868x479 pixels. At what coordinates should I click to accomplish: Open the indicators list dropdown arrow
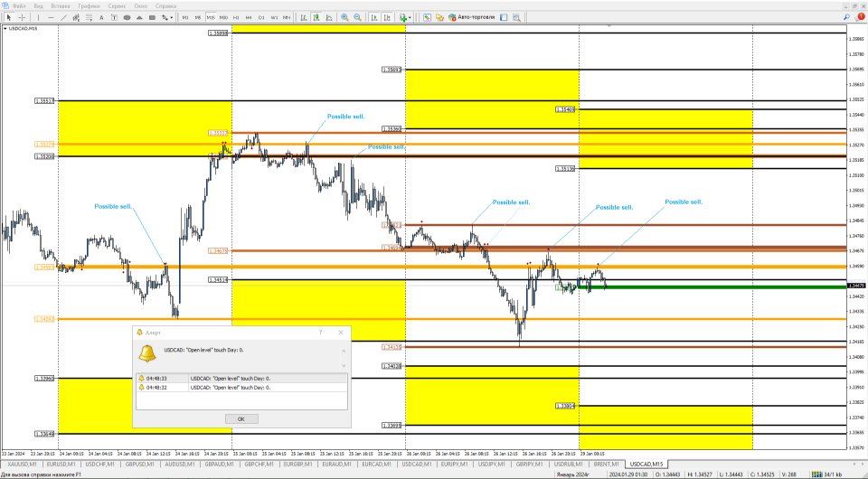coord(410,17)
